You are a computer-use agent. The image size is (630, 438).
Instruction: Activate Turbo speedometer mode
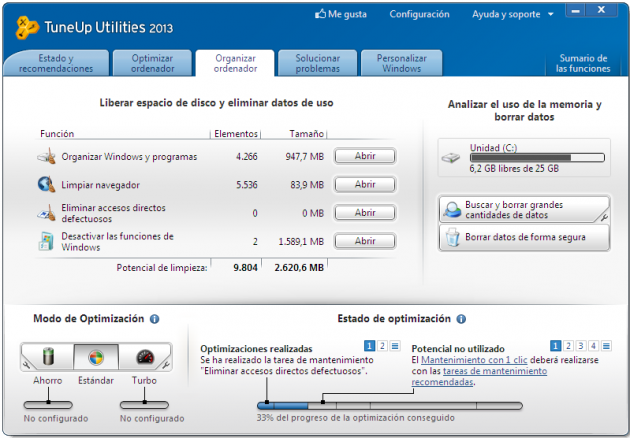coord(145,357)
